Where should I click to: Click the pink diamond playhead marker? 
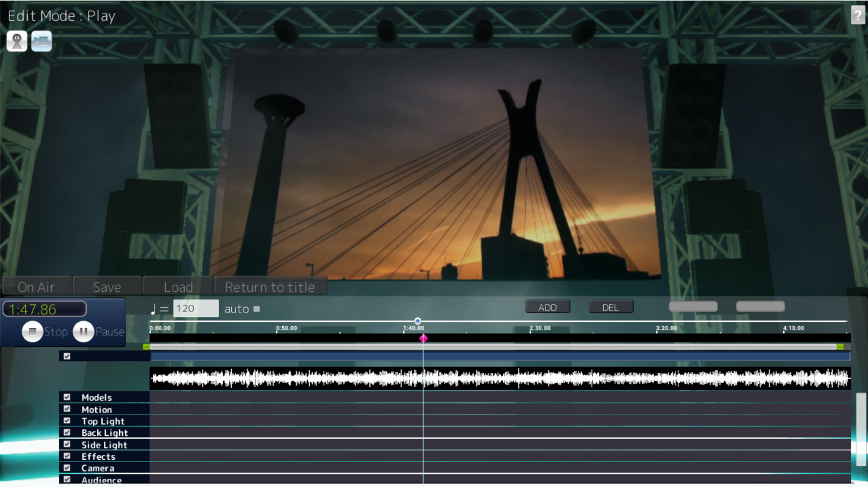click(x=423, y=339)
